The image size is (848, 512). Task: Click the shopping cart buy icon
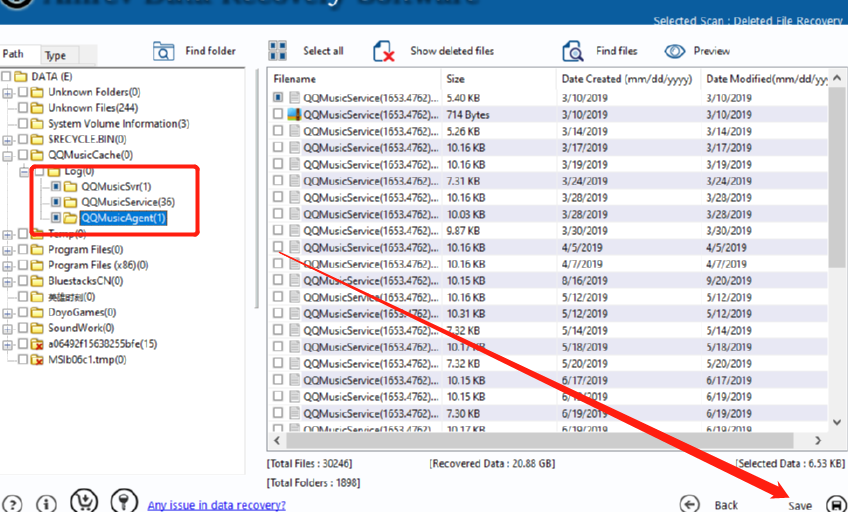[84, 501]
